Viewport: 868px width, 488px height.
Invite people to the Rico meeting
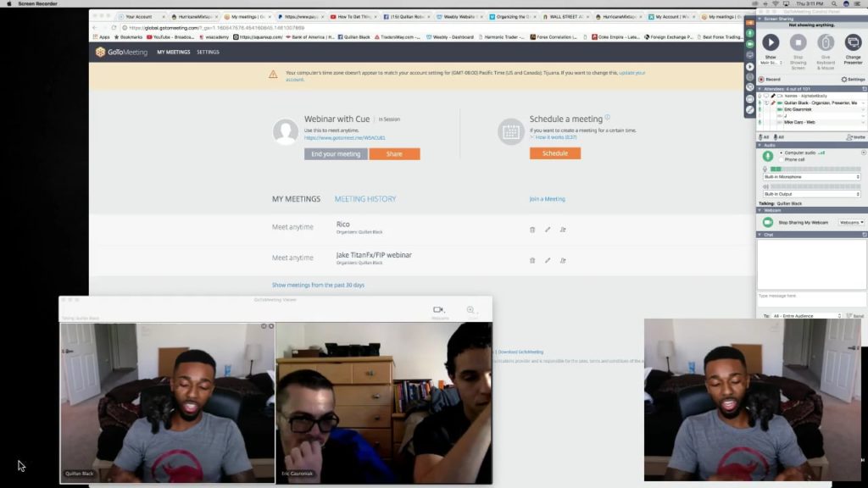pyautogui.click(x=563, y=230)
